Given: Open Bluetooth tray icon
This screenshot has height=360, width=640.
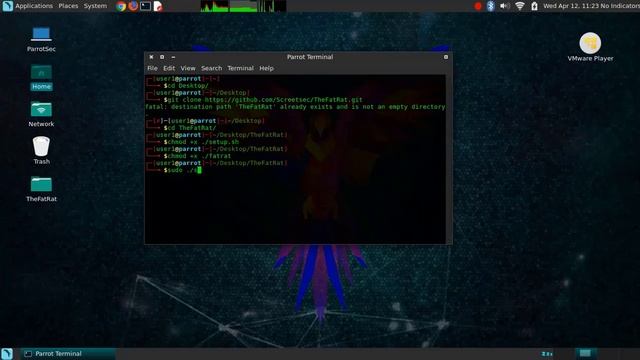Looking at the screenshot, I should click(x=491, y=6).
